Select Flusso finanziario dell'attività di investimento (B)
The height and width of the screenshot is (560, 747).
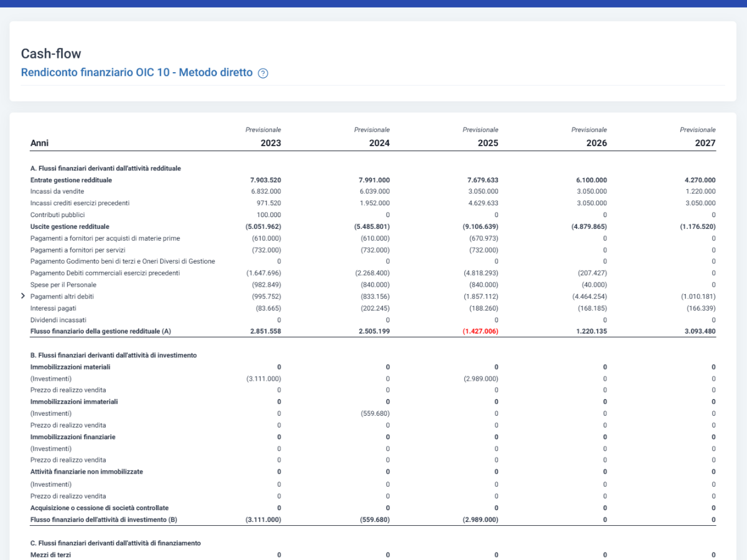[104, 520]
